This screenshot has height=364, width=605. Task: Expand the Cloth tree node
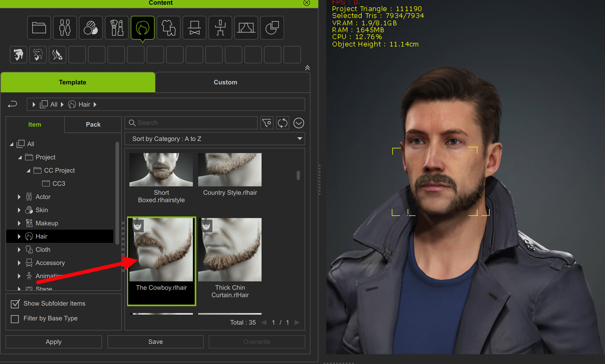[19, 249]
